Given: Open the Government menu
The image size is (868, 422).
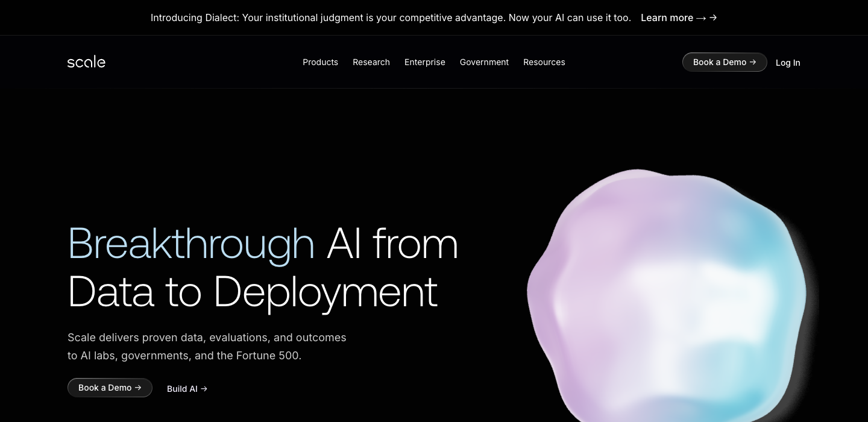Looking at the screenshot, I should (484, 62).
